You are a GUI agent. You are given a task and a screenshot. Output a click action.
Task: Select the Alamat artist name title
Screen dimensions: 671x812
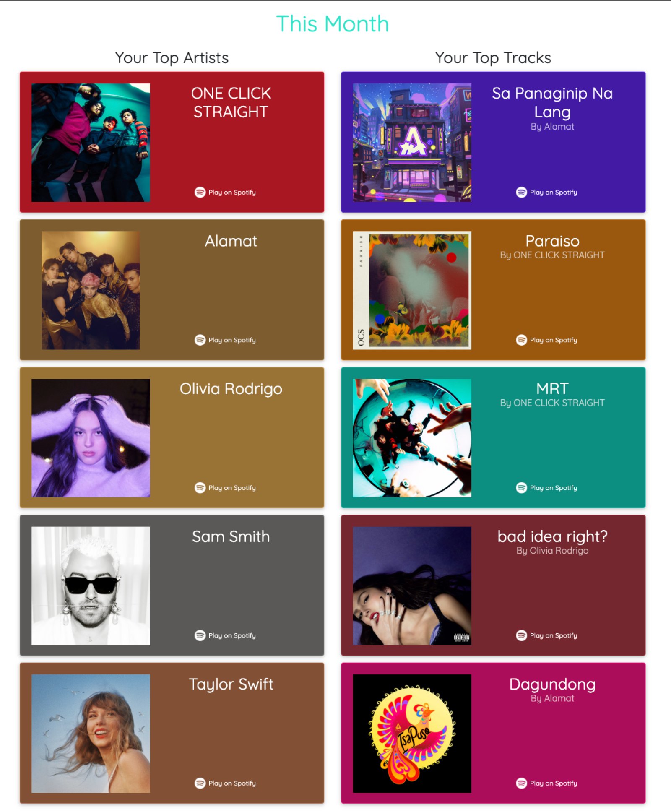(231, 241)
